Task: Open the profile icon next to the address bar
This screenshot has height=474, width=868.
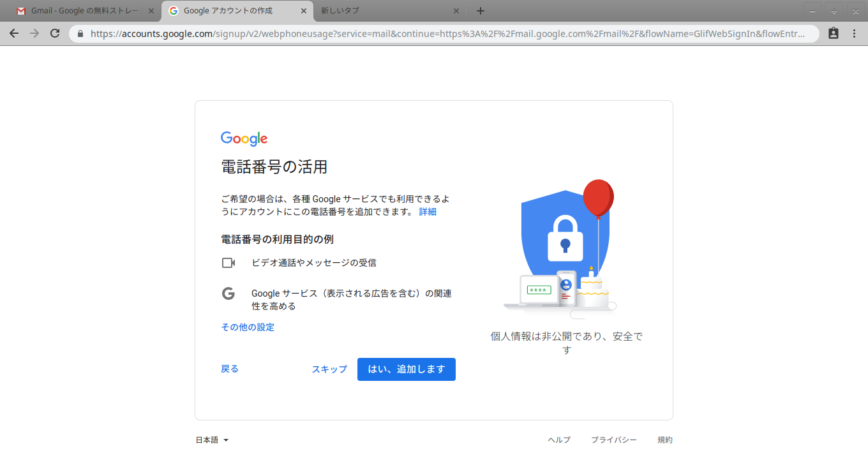Action: point(834,33)
